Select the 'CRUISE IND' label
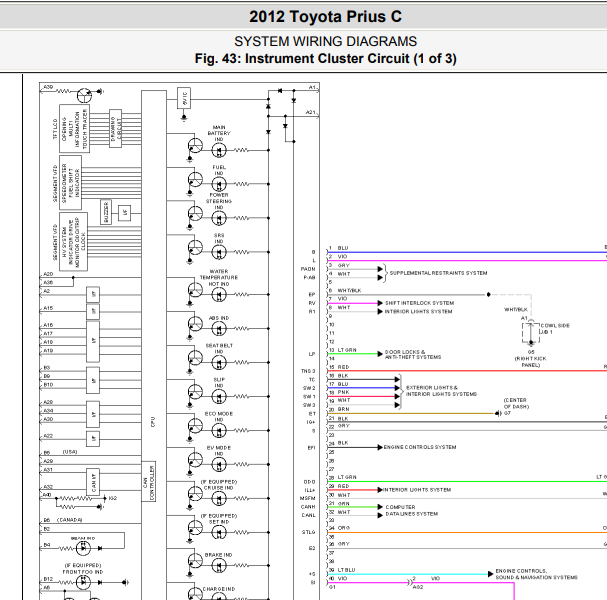 click(219, 488)
